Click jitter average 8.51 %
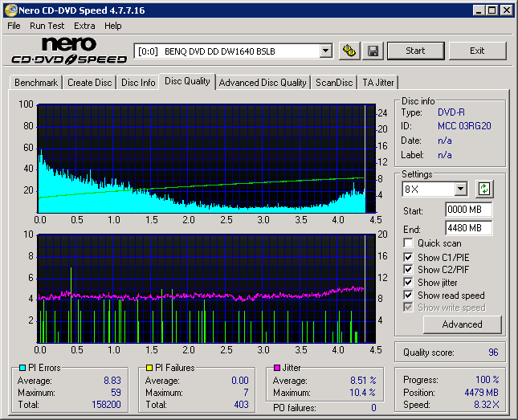 pos(363,381)
